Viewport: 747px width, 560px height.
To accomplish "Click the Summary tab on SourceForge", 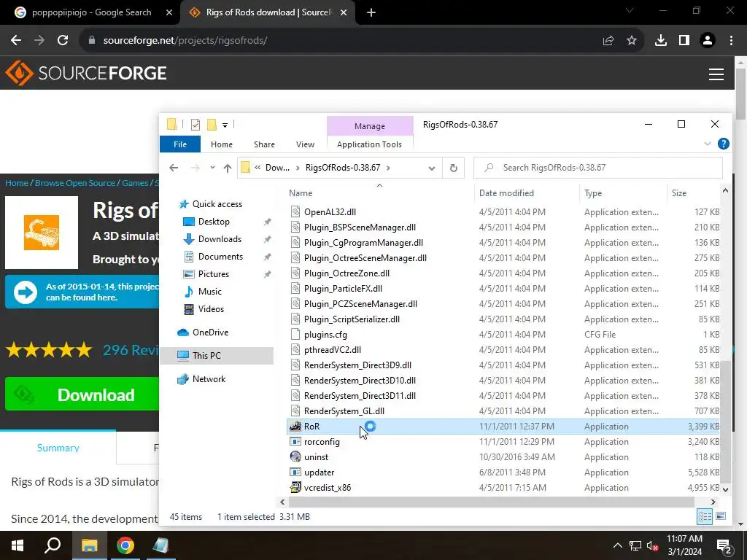I will coord(58,448).
